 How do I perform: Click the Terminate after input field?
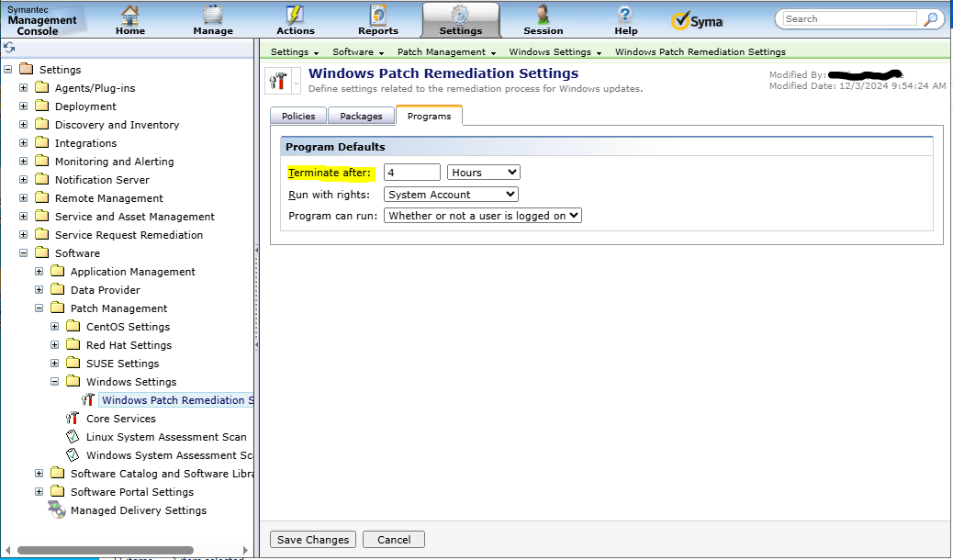click(411, 173)
